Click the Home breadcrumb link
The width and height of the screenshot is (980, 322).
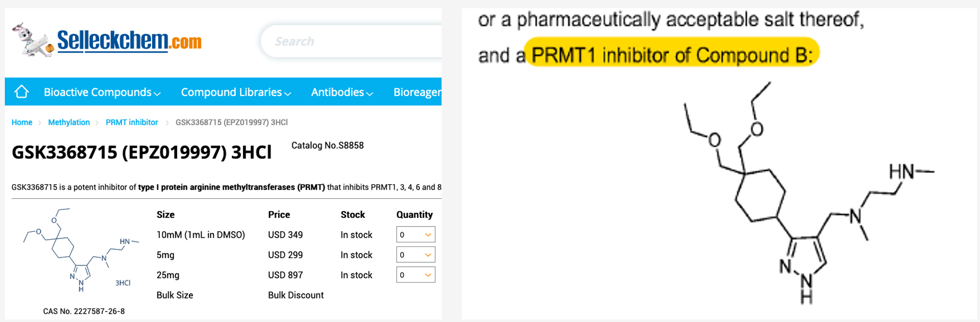click(x=22, y=122)
